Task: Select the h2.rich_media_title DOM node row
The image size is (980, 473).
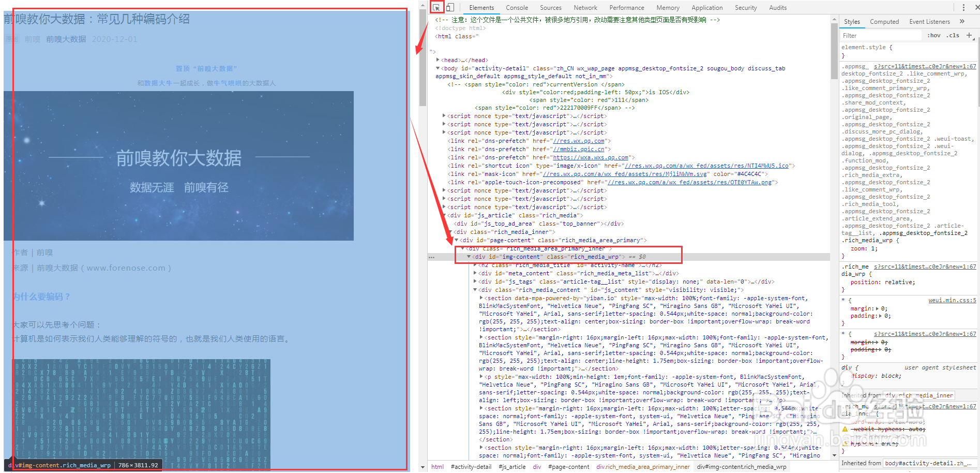Action: tap(569, 265)
